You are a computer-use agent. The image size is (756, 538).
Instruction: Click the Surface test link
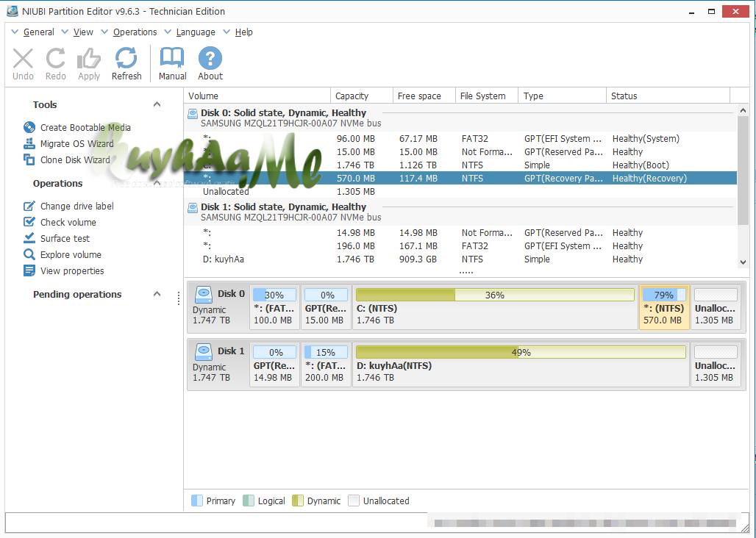[x=65, y=238]
